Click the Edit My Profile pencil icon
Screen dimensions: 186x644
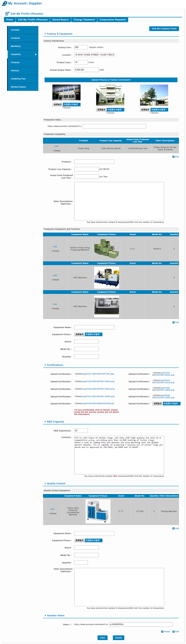(7, 13)
